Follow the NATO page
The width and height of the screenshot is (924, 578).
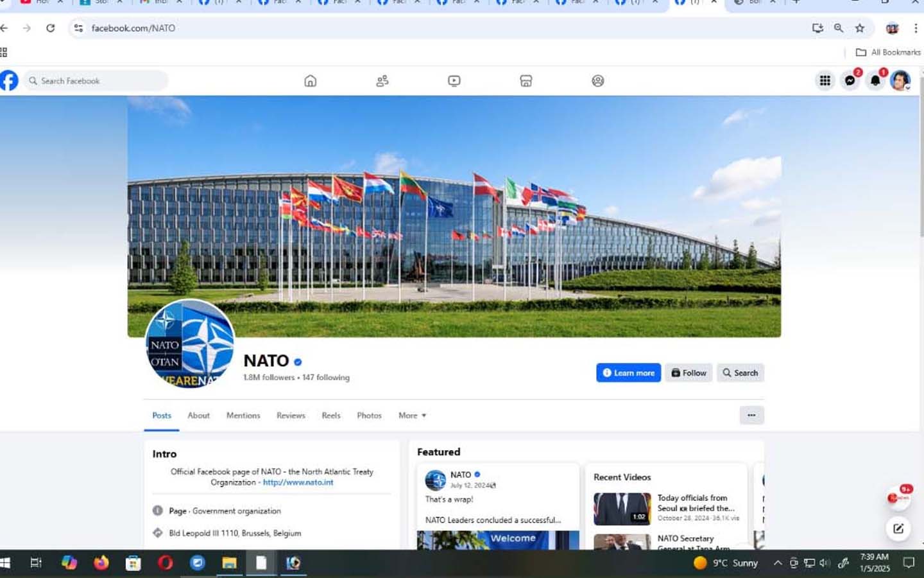tap(689, 373)
